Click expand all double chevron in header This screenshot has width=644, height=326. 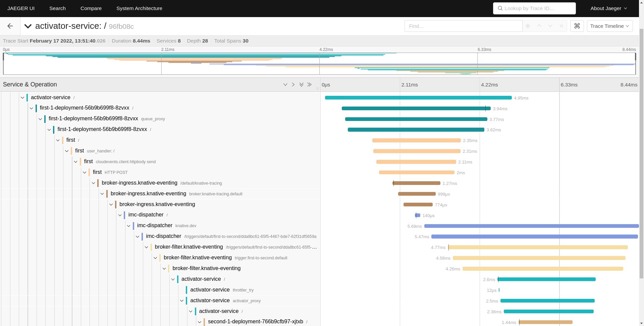coord(301,85)
